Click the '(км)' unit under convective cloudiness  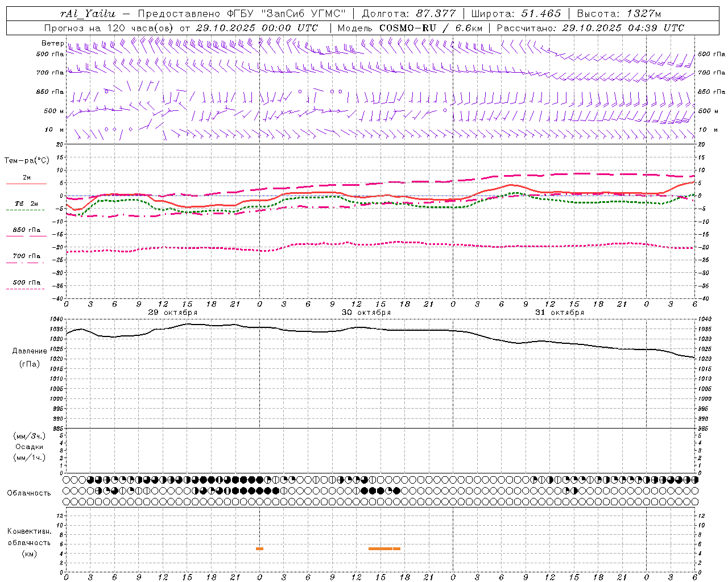30,554
